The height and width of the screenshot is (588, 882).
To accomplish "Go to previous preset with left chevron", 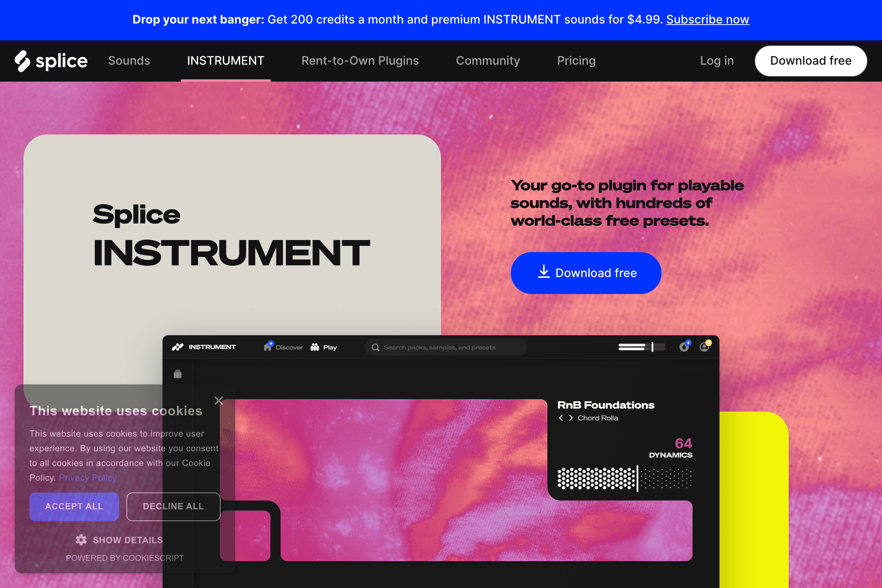I will coord(561,418).
